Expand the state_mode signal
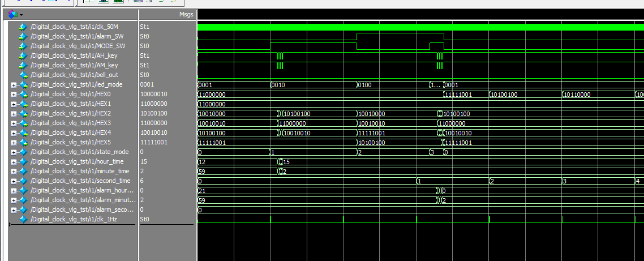The height and width of the screenshot is (261, 644). [14, 152]
